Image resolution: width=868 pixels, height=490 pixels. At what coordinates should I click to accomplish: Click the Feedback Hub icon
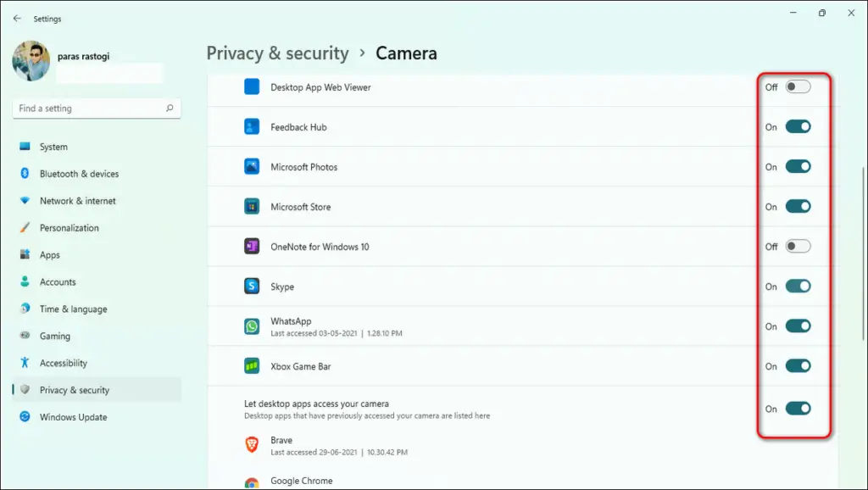252,126
